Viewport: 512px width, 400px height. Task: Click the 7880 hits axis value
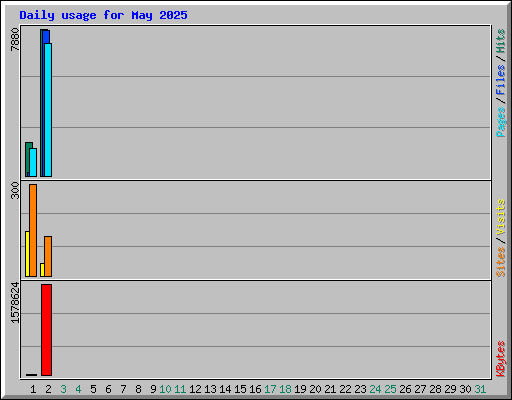coord(15,39)
